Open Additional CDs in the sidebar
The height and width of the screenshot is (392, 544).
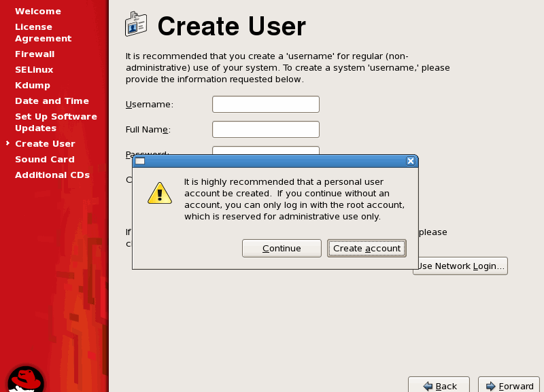(52, 175)
